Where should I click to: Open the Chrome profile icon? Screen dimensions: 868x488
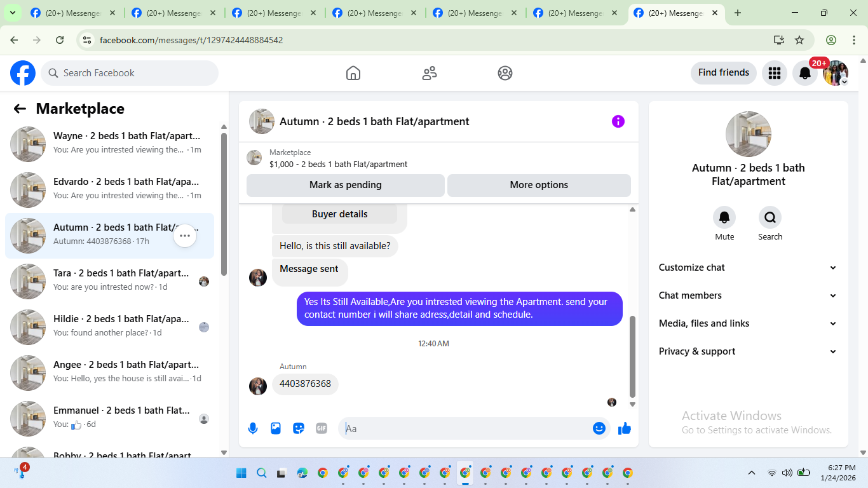click(831, 40)
